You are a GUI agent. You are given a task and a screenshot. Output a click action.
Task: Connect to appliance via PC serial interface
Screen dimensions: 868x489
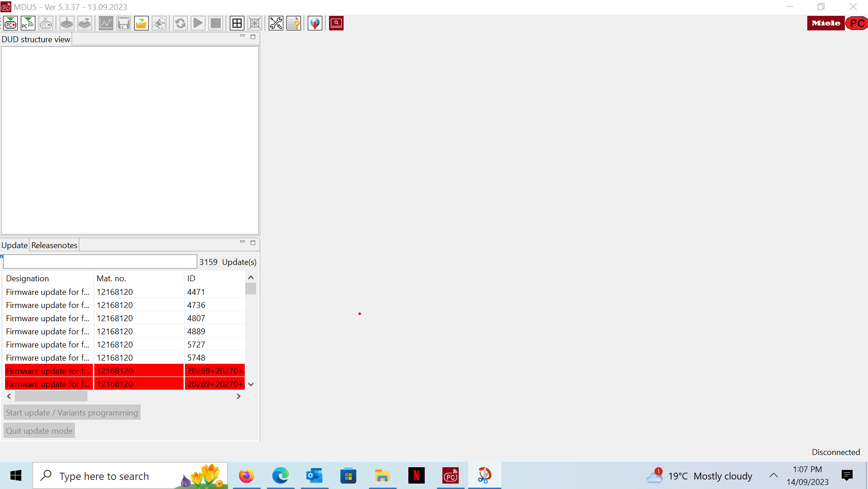coord(10,23)
